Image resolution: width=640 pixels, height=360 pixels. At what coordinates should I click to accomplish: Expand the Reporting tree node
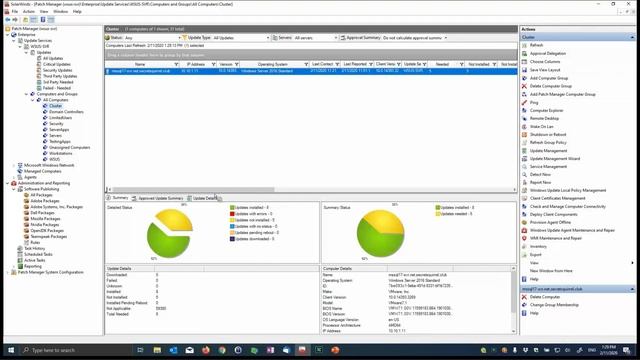[14, 266]
